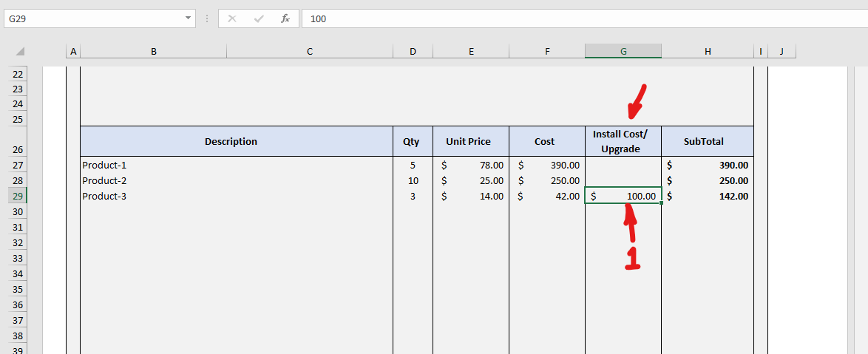
Task: Click the Insert Function fx icon
Action: 285,18
